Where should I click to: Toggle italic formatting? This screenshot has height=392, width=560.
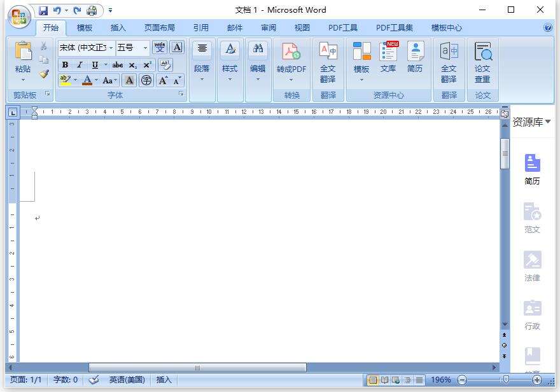[x=80, y=65]
